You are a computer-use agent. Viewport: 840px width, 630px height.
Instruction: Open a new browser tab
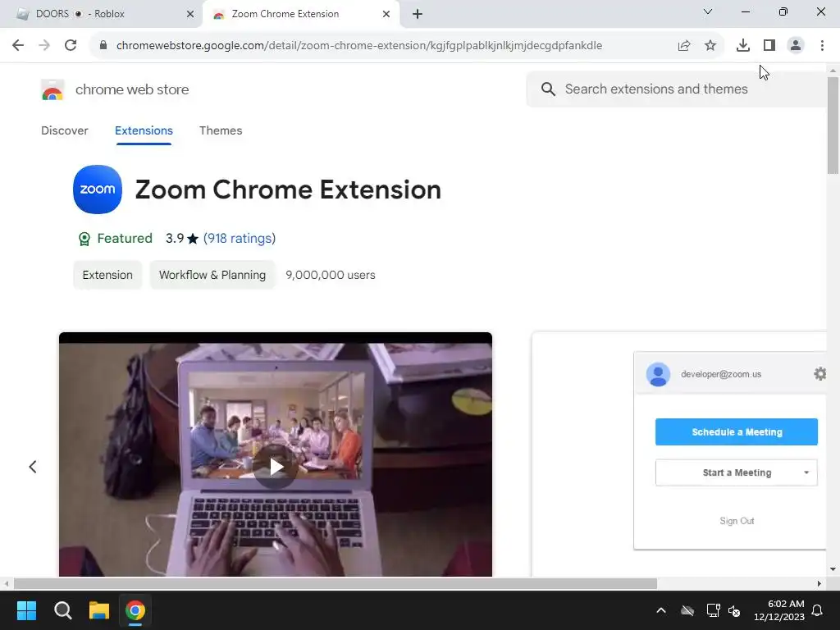tap(418, 14)
